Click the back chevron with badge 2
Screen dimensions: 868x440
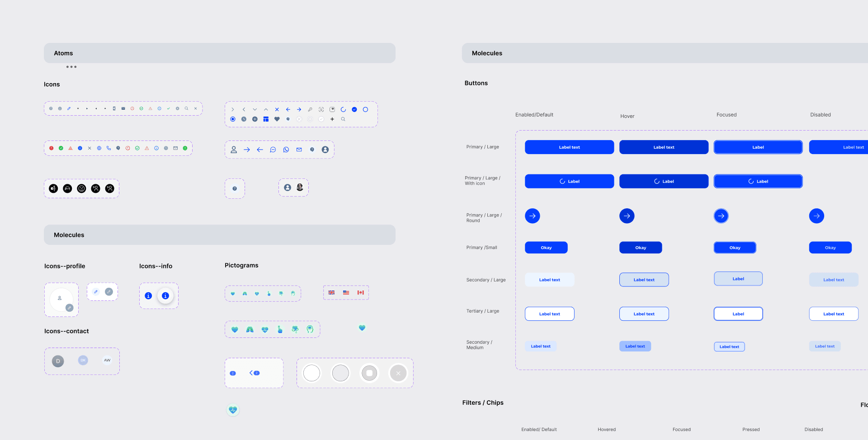pyautogui.click(x=255, y=373)
